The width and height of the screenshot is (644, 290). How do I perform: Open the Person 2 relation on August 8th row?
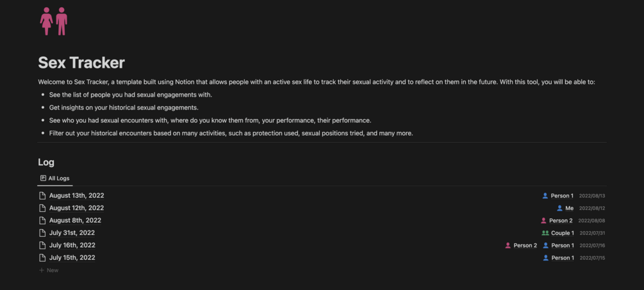pyautogui.click(x=561, y=221)
